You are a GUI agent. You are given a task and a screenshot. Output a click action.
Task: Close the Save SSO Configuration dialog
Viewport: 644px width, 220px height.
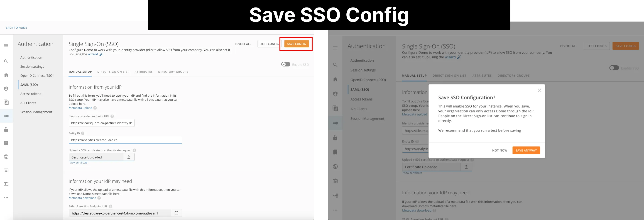[x=539, y=90]
